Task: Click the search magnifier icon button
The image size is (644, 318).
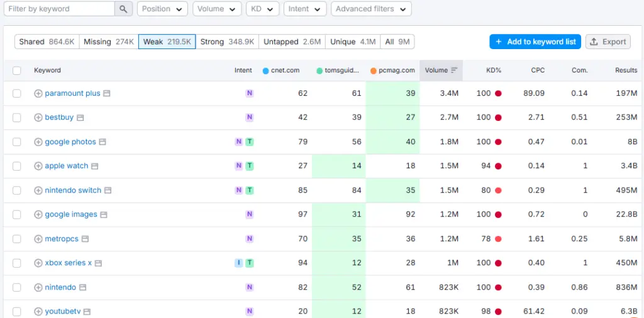Action: point(123,9)
